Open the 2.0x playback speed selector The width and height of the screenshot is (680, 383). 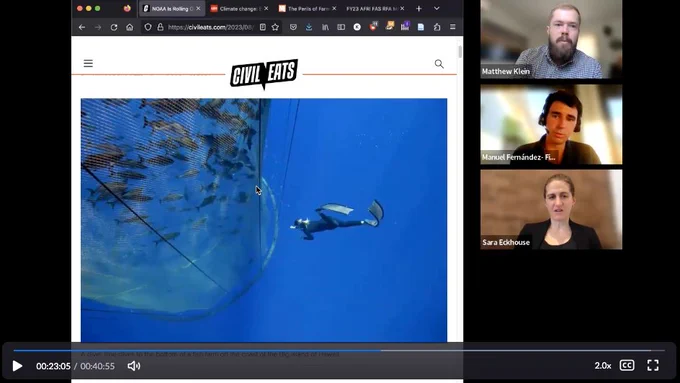pos(603,366)
